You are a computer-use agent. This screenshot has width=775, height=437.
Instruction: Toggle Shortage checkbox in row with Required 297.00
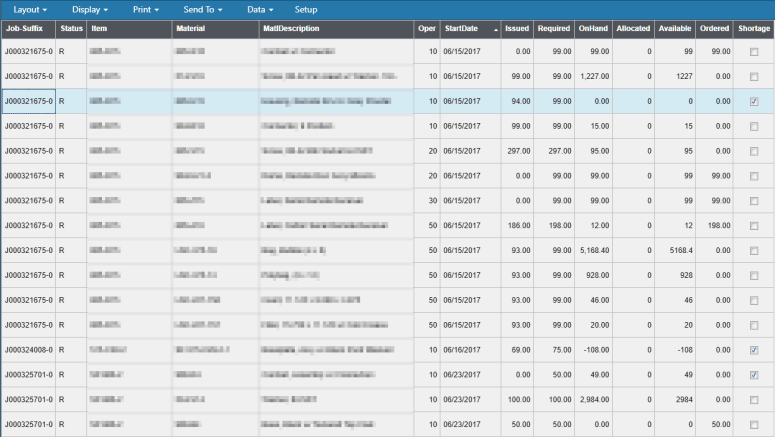(754, 151)
